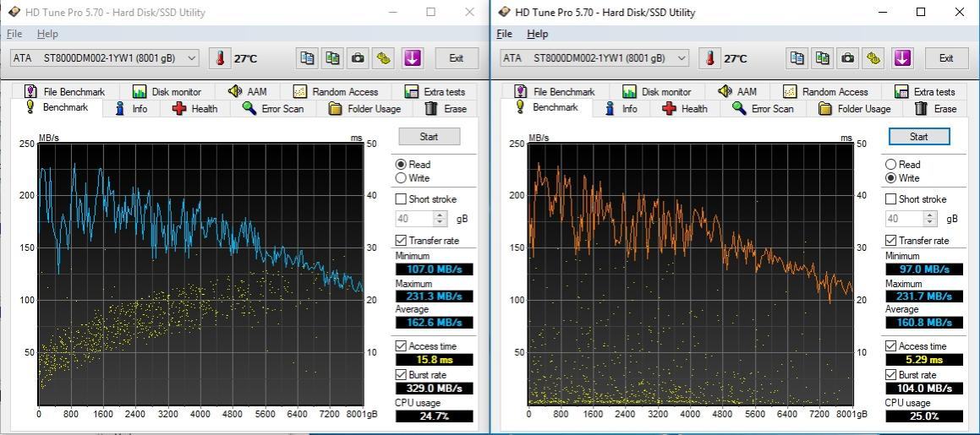Open options icon in right window toolbar

click(873, 58)
